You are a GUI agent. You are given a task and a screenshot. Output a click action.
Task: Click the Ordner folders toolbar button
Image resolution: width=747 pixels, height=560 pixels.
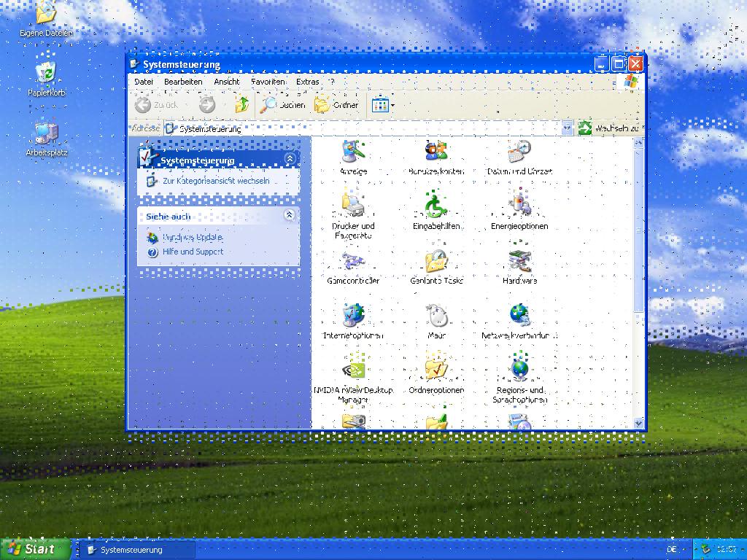(336, 105)
